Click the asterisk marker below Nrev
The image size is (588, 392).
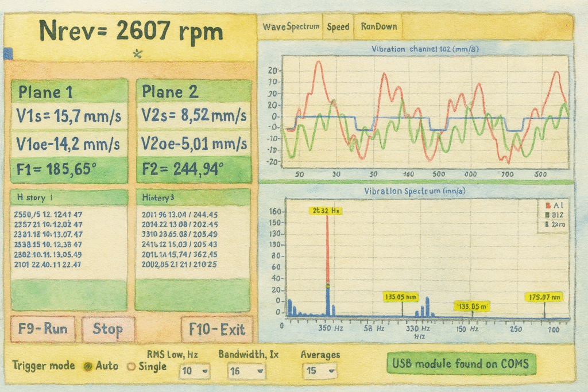[138, 54]
